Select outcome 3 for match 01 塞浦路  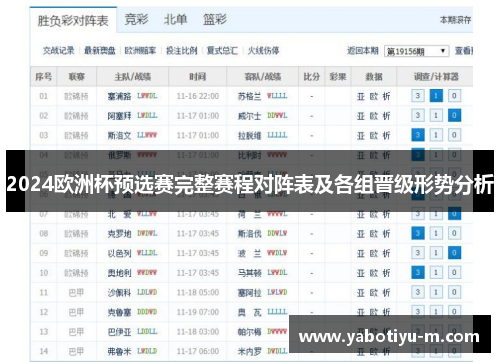(x=418, y=96)
